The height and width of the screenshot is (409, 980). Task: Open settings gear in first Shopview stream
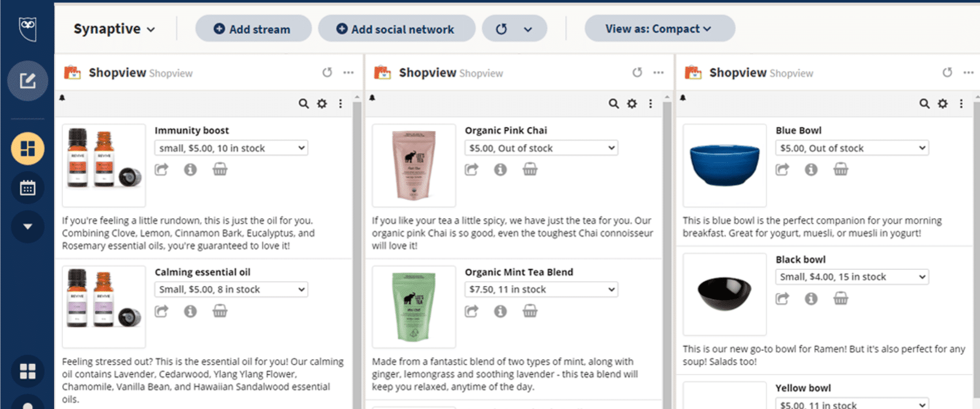pos(322,104)
